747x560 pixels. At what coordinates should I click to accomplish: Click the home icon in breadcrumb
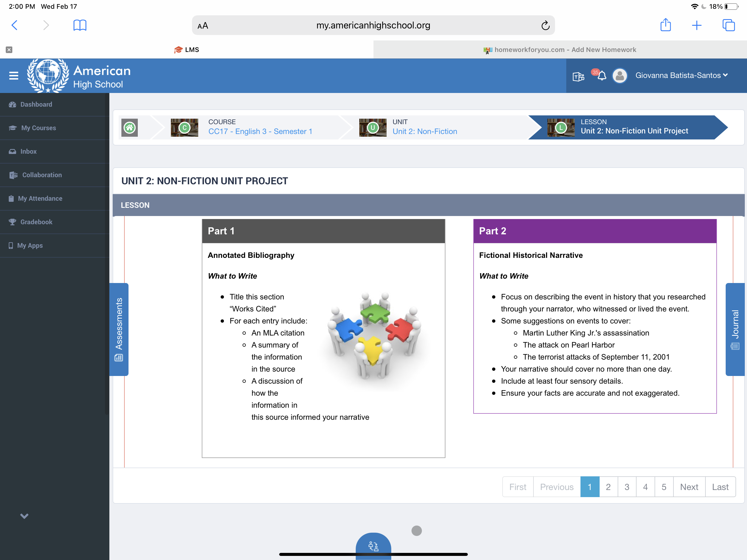pyautogui.click(x=130, y=128)
